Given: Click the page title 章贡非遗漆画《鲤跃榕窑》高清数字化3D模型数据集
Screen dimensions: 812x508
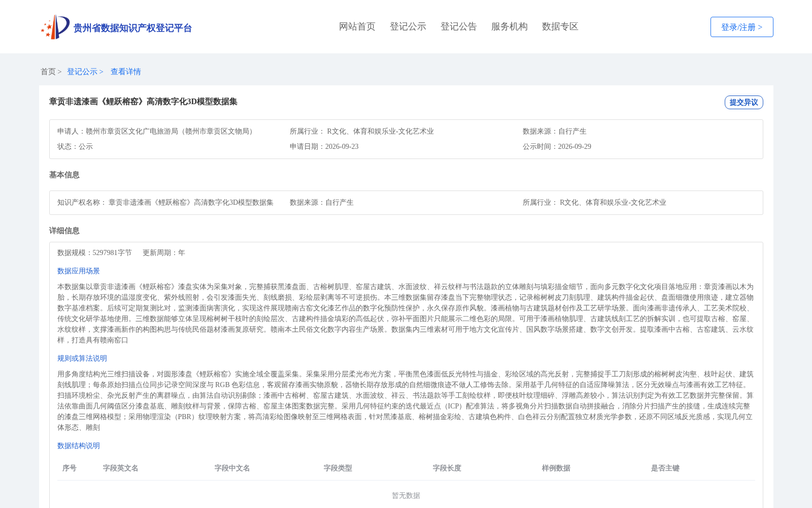Looking at the screenshot, I should tap(143, 102).
